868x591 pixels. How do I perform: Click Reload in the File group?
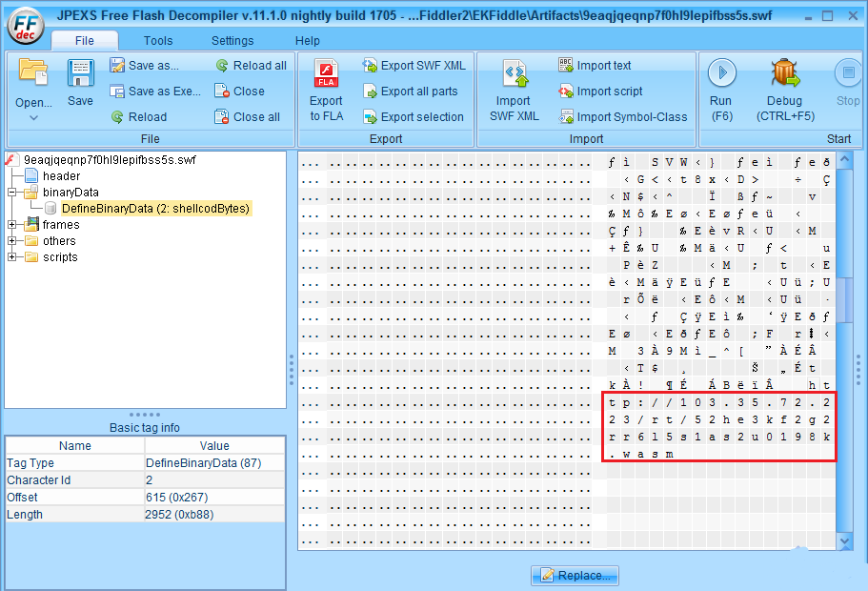(x=139, y=117)
